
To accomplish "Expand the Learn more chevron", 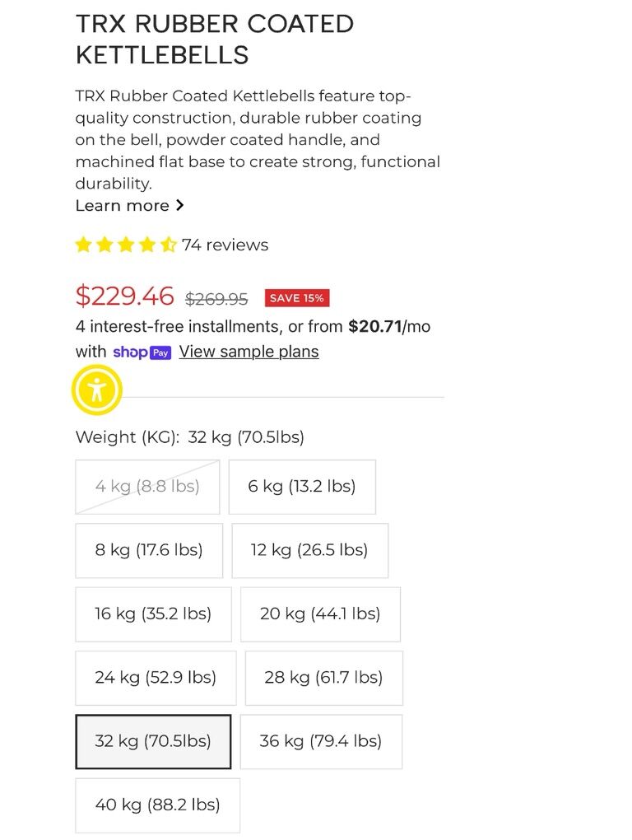I will pos(180,205).
